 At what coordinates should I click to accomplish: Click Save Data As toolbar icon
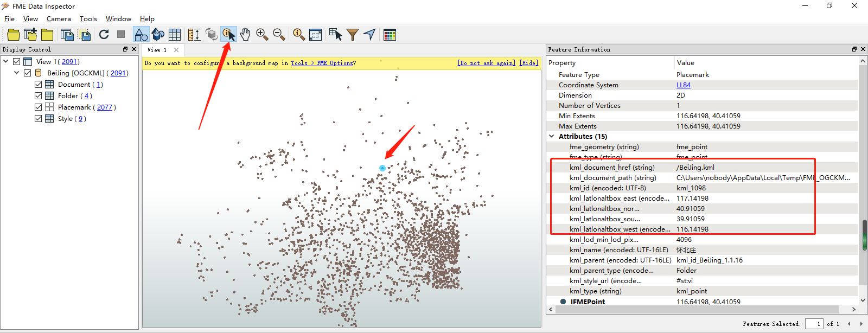[67, 35]
